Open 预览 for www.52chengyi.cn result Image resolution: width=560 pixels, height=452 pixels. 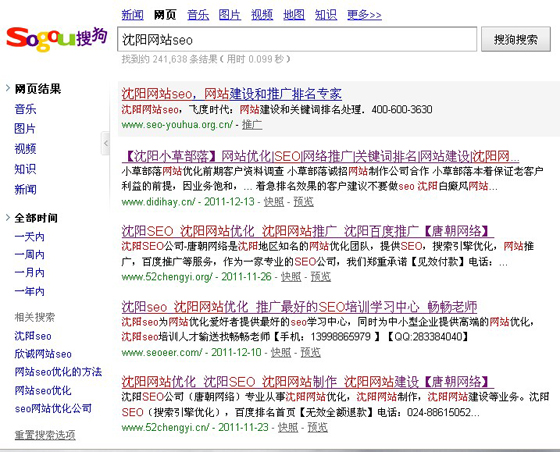pos(318,427)
